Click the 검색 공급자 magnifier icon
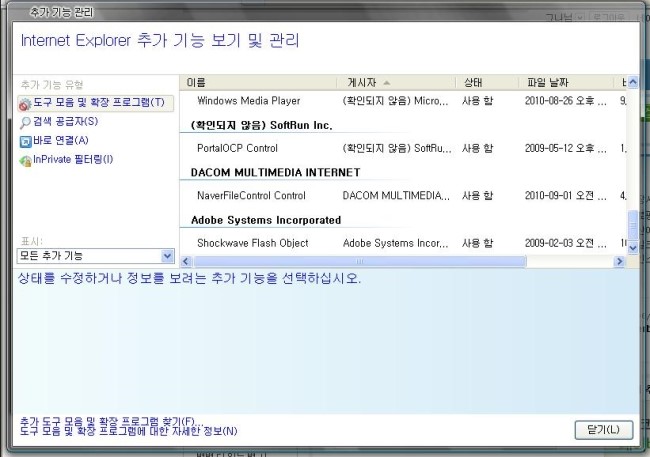 pos(25,122)
